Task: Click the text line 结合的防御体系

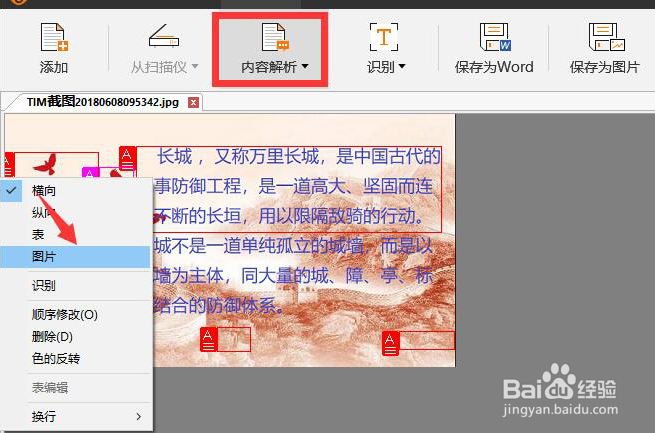Action: (219, 306)
